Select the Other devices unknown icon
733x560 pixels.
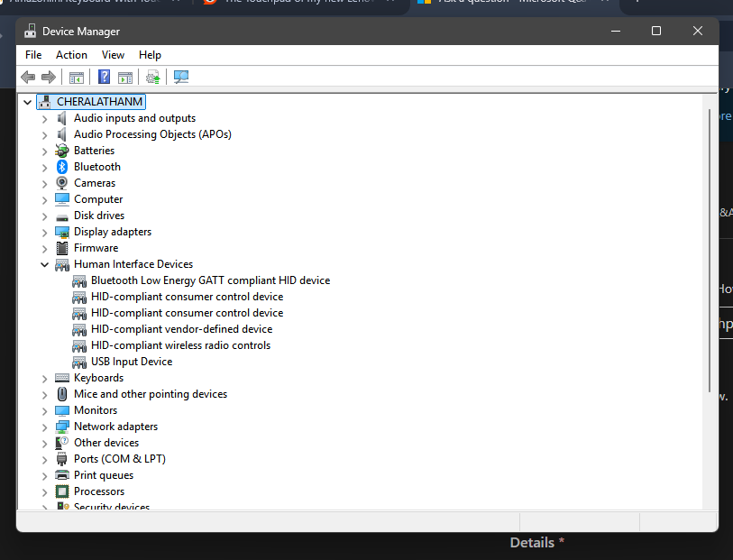tap(61, 442)
